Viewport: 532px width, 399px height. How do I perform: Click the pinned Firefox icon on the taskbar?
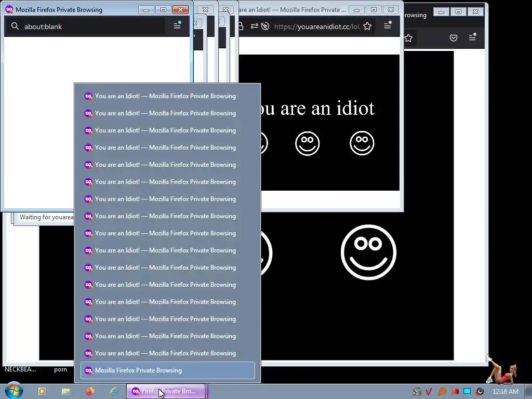click(90, 391)
